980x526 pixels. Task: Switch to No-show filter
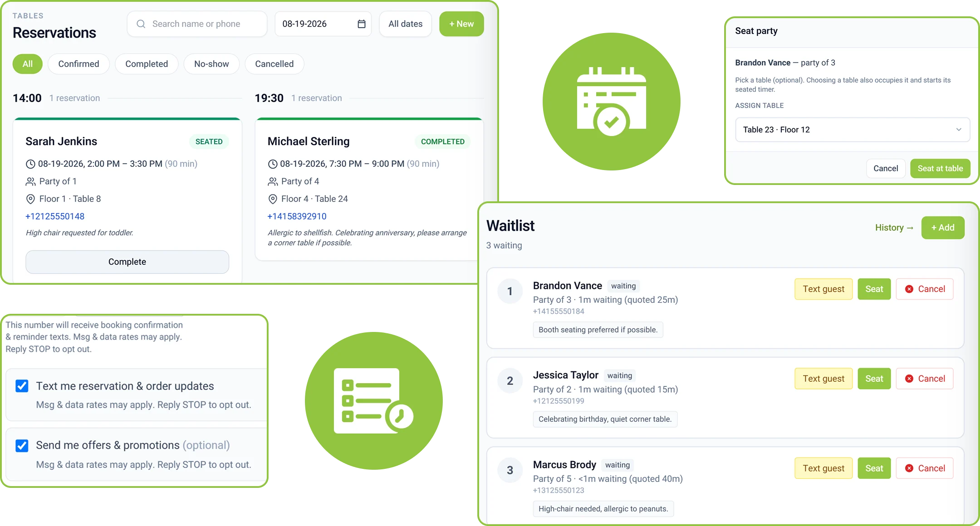click(x=211, y=64)
